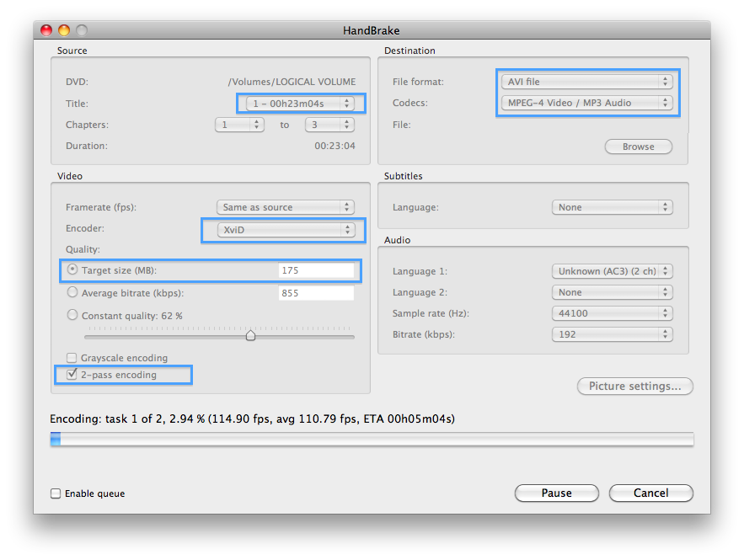Open the Encoder dropdown showing XviD
Screen dimensions: 744x560
coord(286,230)
